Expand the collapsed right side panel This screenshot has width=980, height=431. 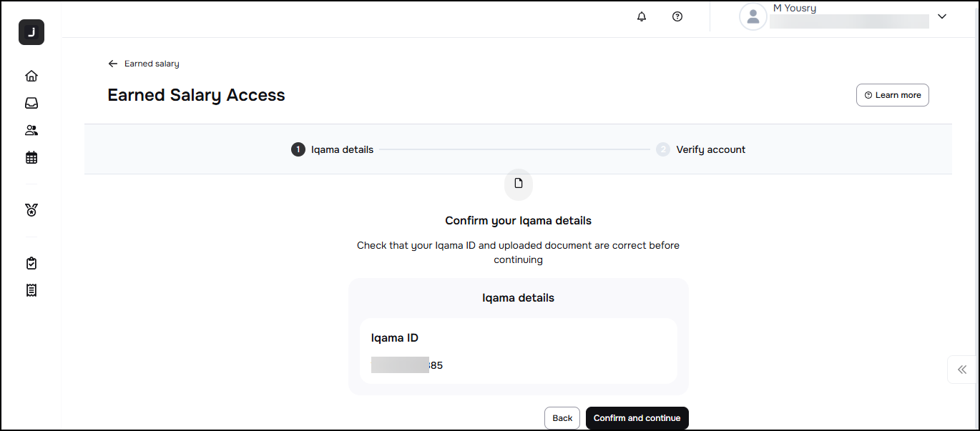click(962, 370)
